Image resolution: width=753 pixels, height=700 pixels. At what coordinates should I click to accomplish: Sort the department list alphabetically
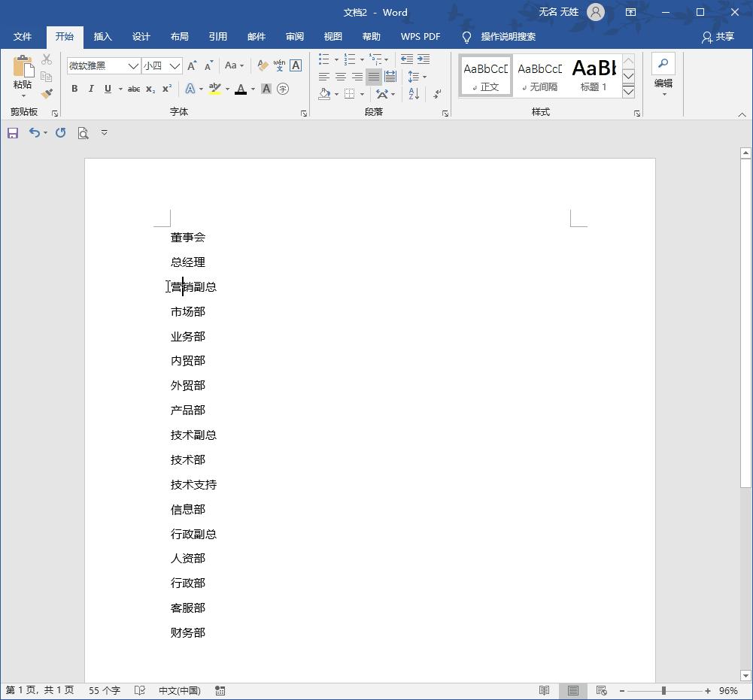413,93
